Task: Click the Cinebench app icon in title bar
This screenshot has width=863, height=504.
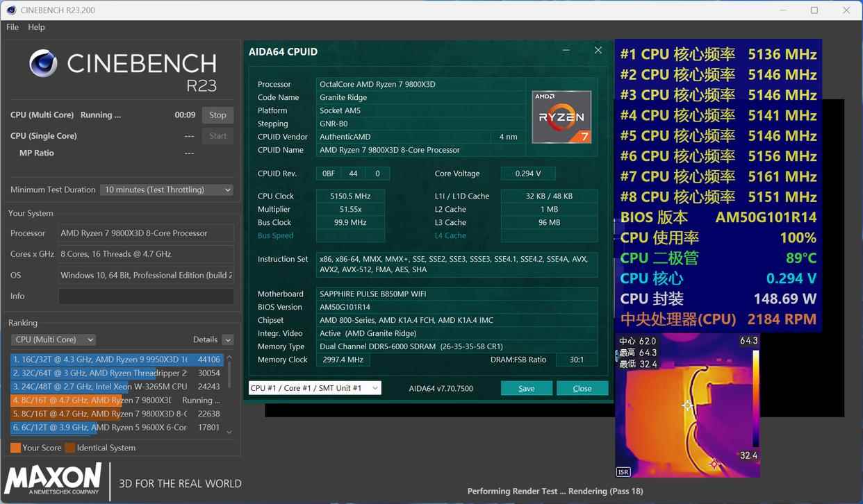Action: point(11,10)
